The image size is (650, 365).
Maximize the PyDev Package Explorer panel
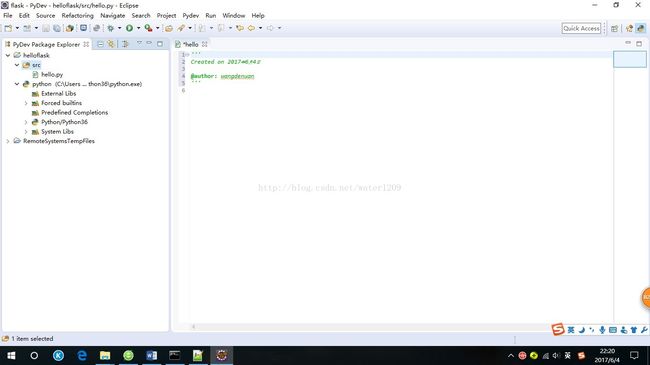click(160, 44)
